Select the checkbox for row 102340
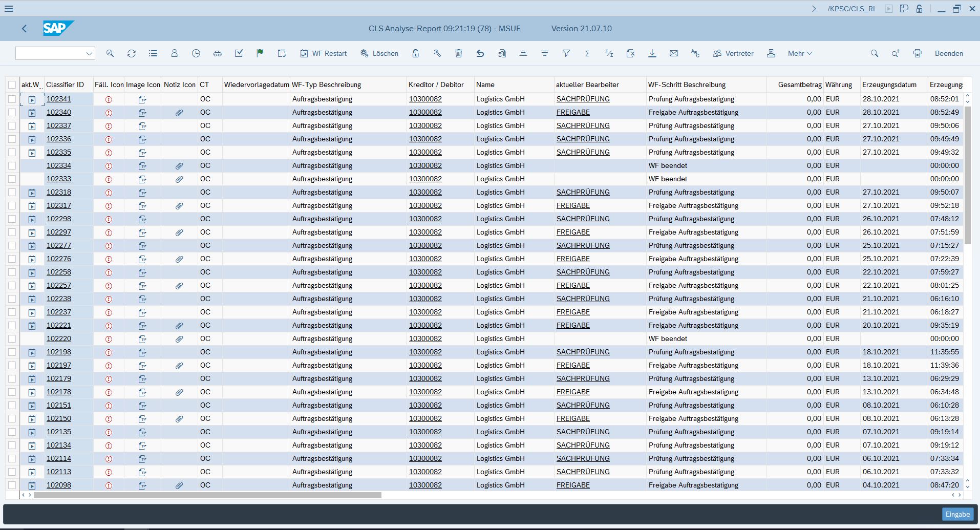The width and height of the screenshot is (980, 530). click(12, 112)
